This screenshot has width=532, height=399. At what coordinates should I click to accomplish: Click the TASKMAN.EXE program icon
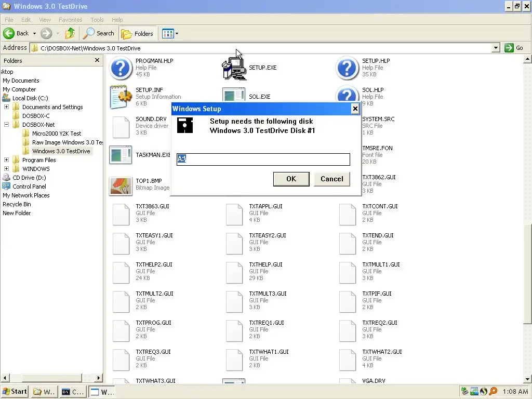click(121, 155)
